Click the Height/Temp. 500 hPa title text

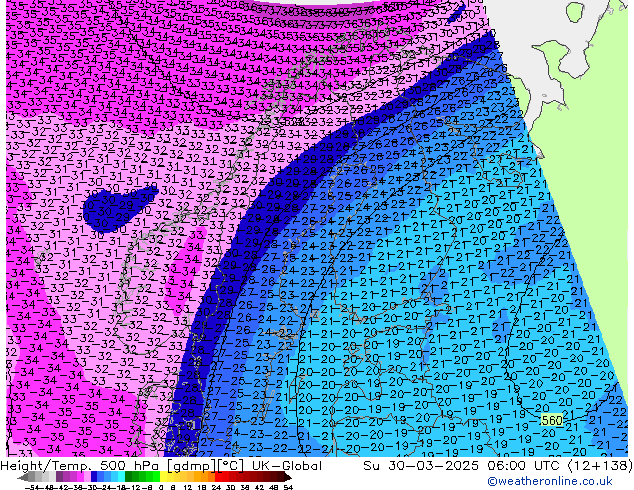click(82, 466)
